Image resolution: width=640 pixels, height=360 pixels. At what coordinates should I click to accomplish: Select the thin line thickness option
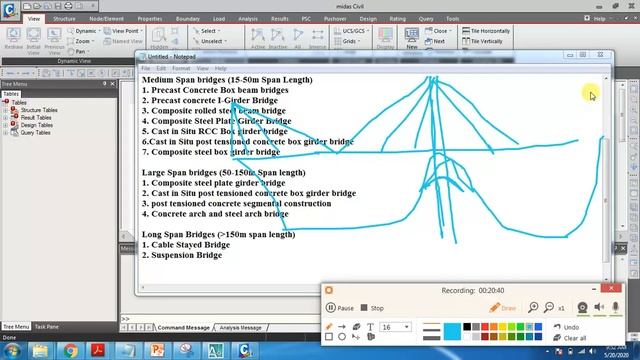431,324
